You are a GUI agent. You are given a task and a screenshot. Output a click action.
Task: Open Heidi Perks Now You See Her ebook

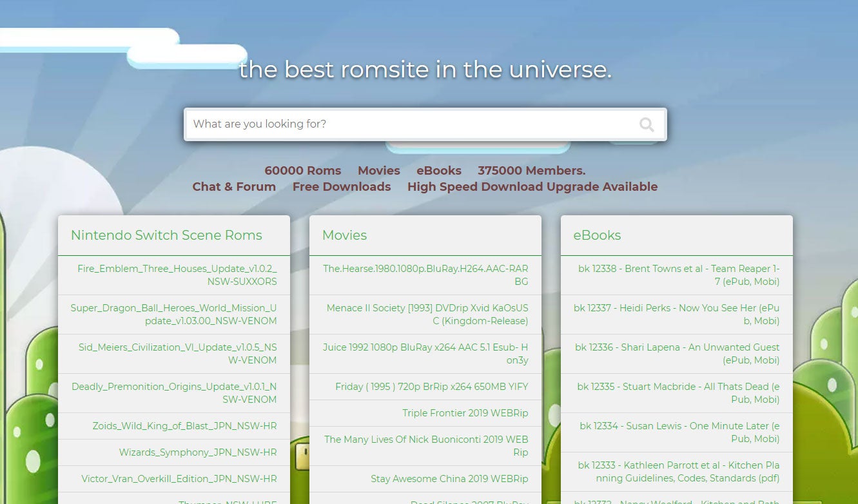tap(676, 315)
